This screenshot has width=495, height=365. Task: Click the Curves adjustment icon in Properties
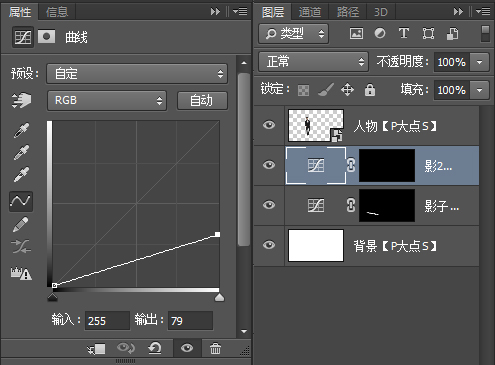tap(23, 37)
